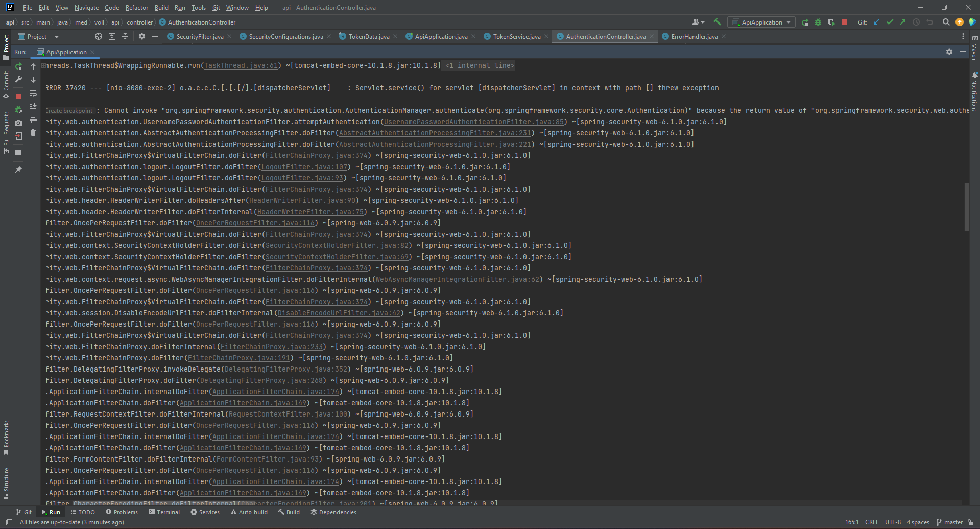This screenshot has height=529, width=980.
Task: Open the Maven tool window
Action: 974,47
